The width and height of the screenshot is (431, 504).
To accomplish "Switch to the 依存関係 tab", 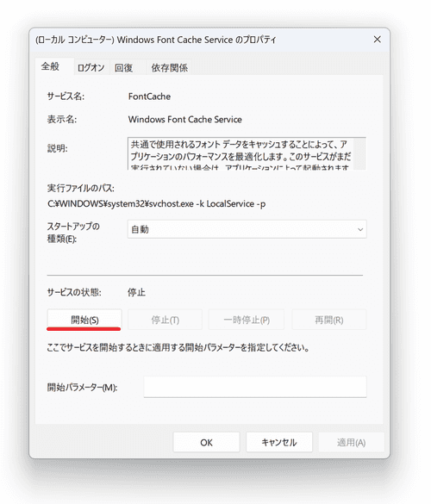I will [169, 67].
